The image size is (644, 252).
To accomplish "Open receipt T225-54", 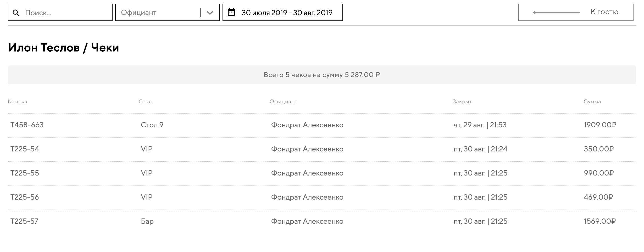I will coord(25,149).
